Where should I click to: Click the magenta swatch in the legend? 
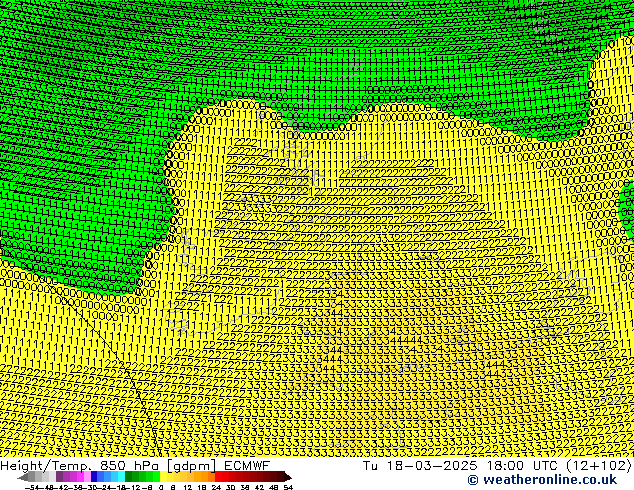click(80, 476)
